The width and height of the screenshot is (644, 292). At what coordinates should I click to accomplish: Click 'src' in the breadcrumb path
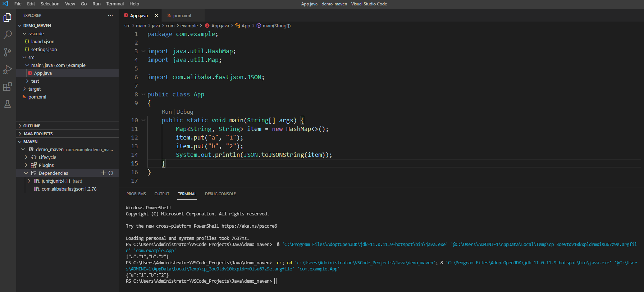click(127, 26)
